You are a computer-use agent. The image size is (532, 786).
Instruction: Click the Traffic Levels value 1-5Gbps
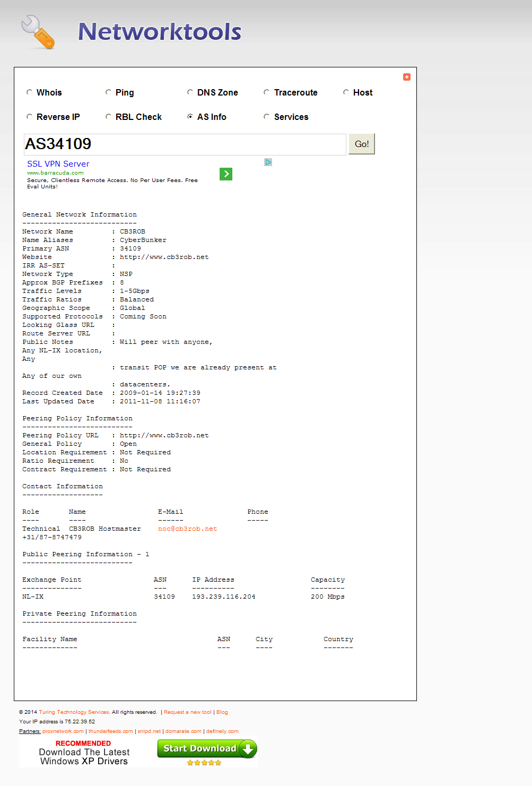(x=135, y=291)
